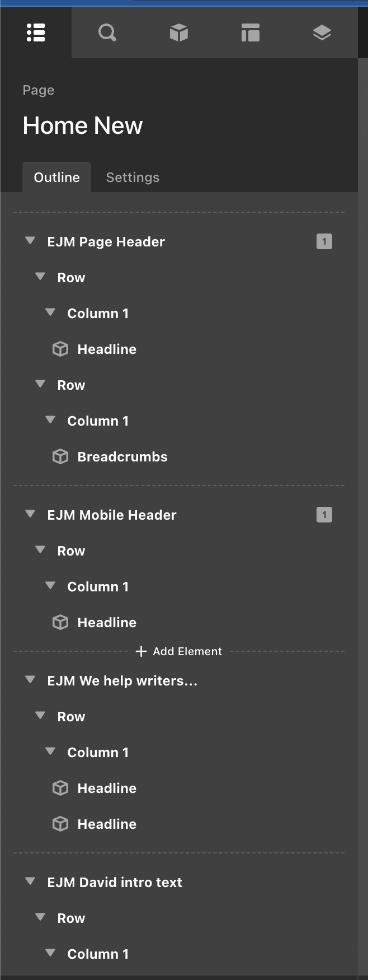Collapse the EJM David intro text section

[x=30, y=882]
